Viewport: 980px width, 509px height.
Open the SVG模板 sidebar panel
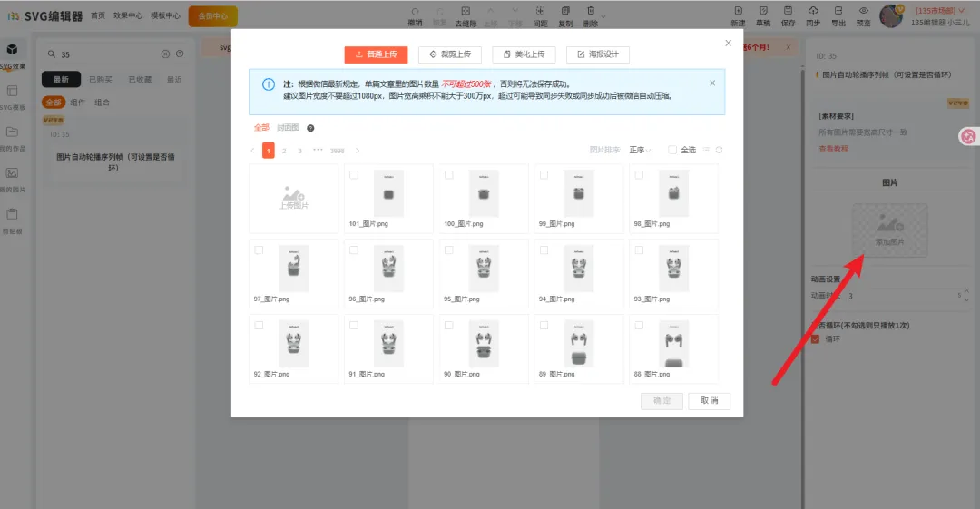[13, 97]
